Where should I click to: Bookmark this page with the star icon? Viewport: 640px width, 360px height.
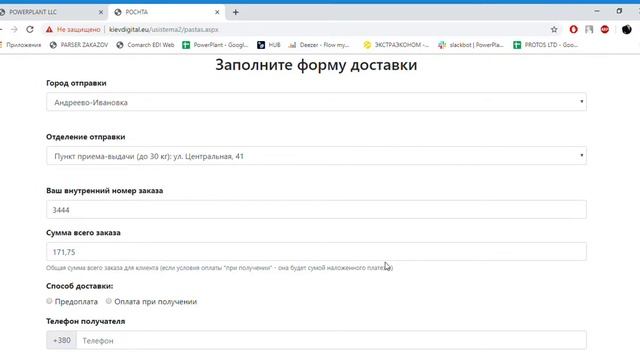(554, 29)
